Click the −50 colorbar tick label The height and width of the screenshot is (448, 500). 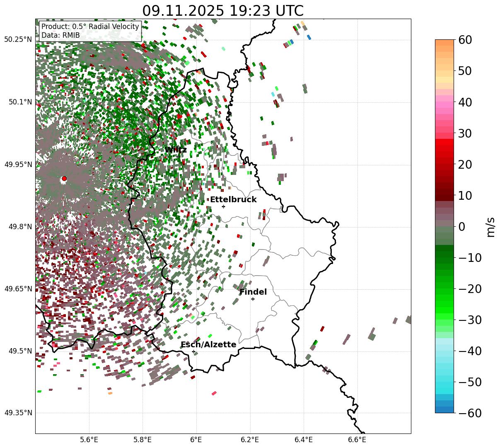tap(470, 382)
